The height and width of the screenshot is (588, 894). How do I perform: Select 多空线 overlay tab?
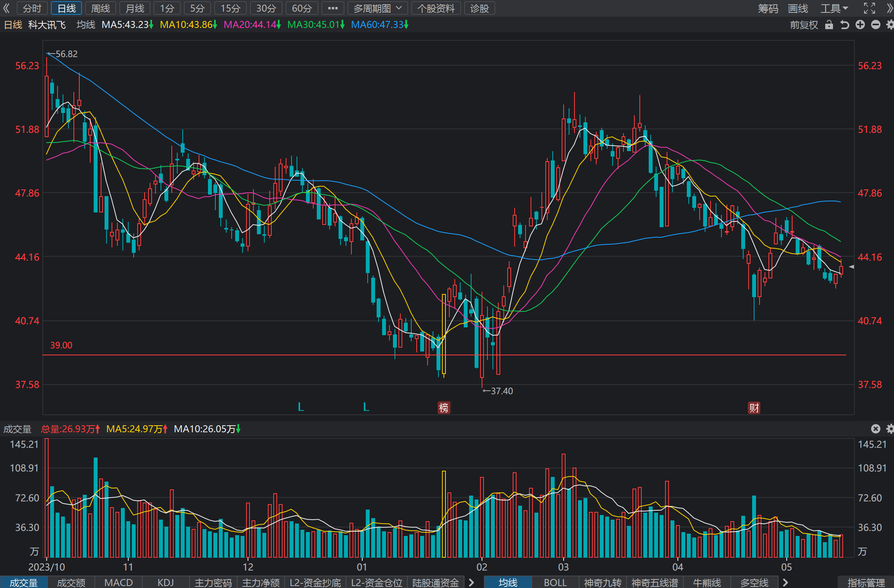point(754,583)
